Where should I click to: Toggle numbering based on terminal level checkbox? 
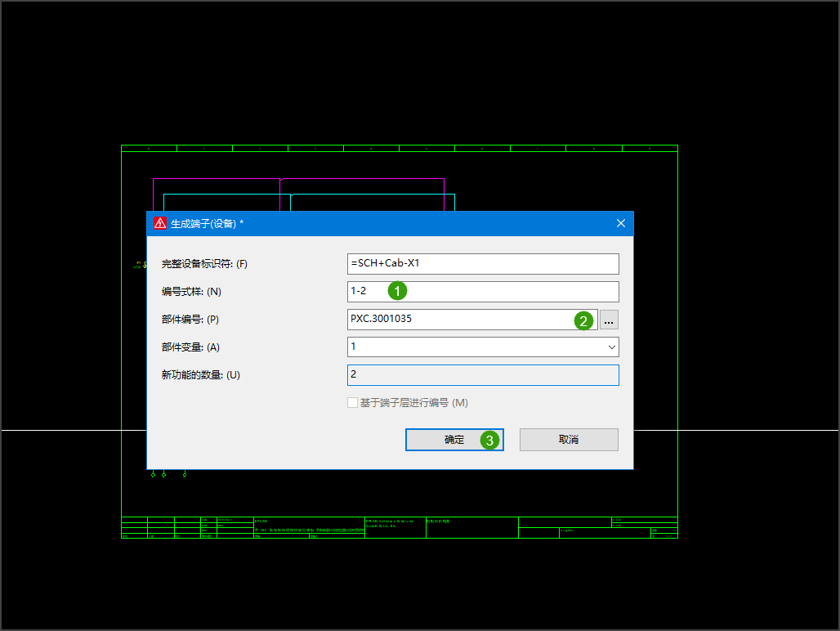(x=352, y=403)
